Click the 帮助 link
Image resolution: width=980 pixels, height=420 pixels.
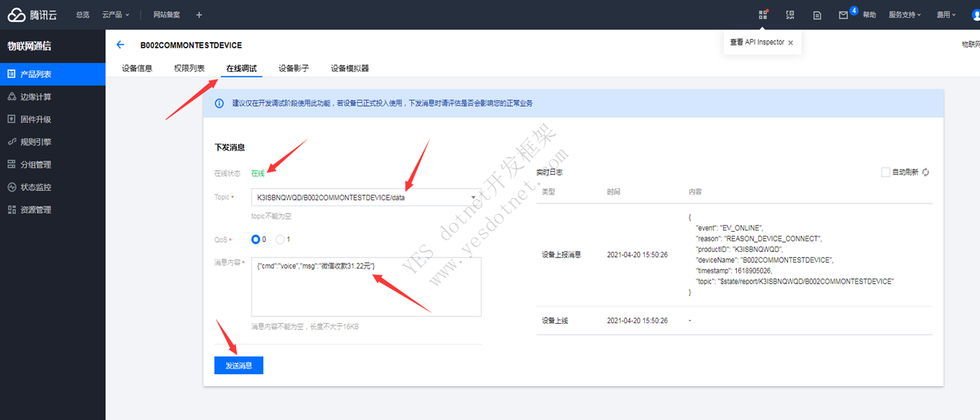(x=869, y=15)
